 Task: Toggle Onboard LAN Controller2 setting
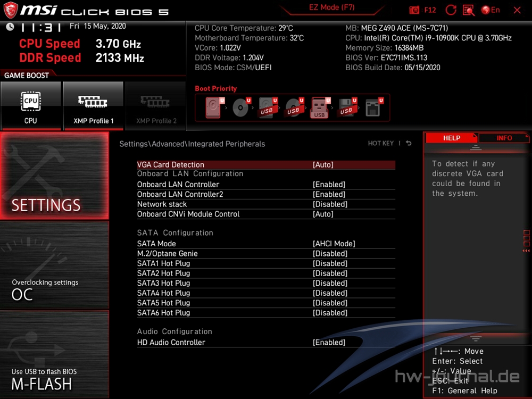click(x=266, y=194)
